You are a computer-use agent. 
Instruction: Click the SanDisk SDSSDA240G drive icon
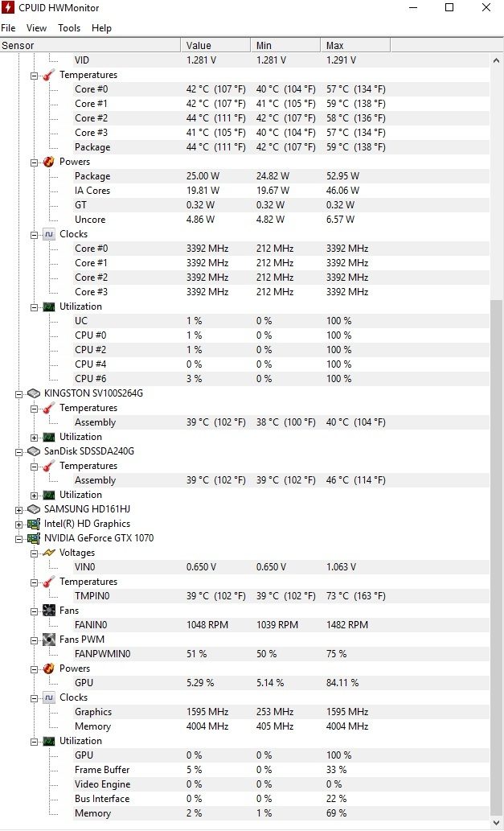pos(34,451)
